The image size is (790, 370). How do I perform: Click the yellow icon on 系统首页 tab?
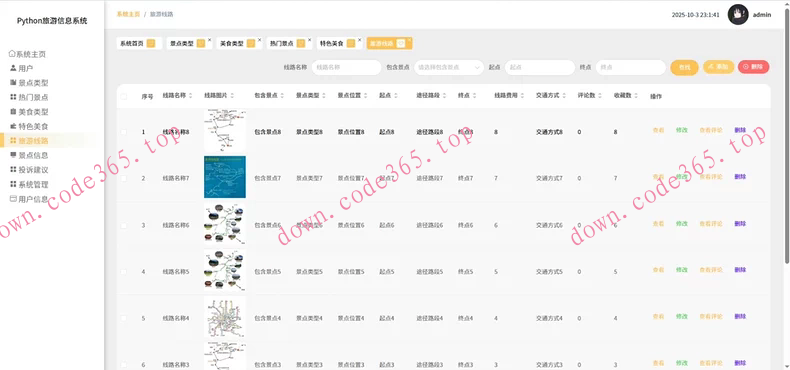[x=151, y=44]
